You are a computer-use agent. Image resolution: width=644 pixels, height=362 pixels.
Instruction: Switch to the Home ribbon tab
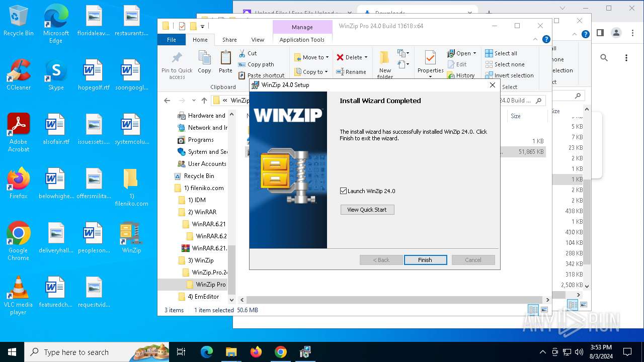pyautogui.click(x=200, y=40)
